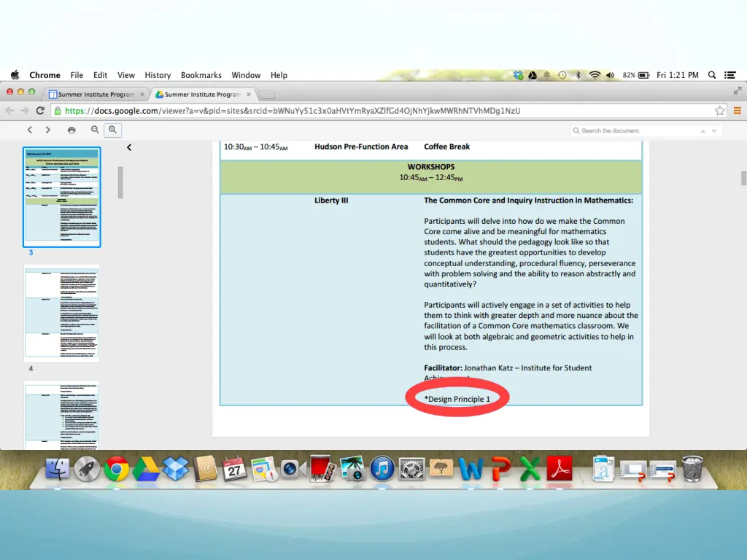Open volume control in menu bar
This screenshot has height=560, width=747.
(x=611, y=75)
